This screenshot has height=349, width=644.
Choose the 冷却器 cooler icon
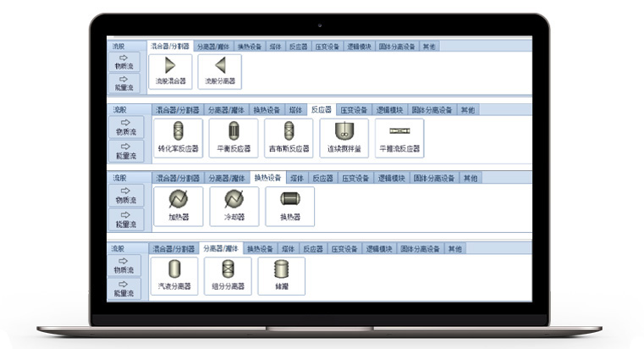[x=233, y=205]
